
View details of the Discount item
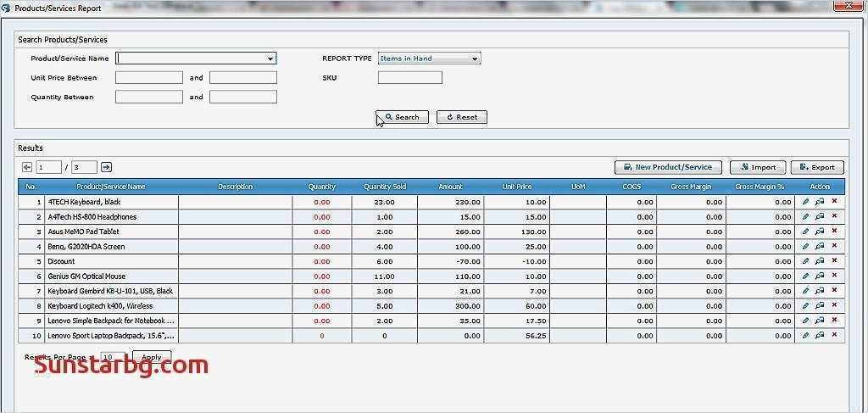820,261
